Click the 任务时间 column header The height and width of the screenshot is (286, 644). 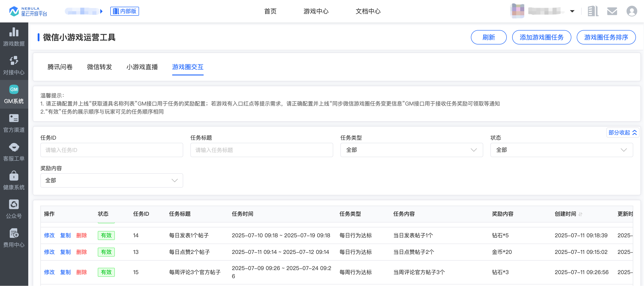tap(242, 214)
